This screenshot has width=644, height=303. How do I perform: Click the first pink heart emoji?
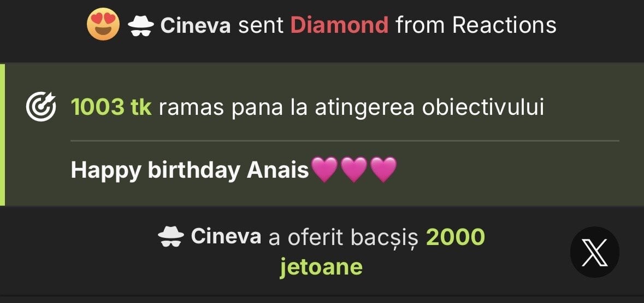pos(324,170)
